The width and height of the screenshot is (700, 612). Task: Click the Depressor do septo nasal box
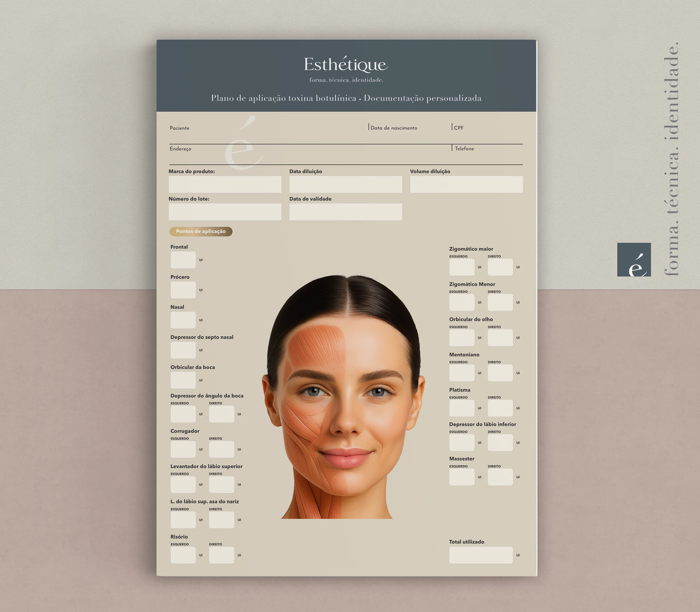click(183, 350)
